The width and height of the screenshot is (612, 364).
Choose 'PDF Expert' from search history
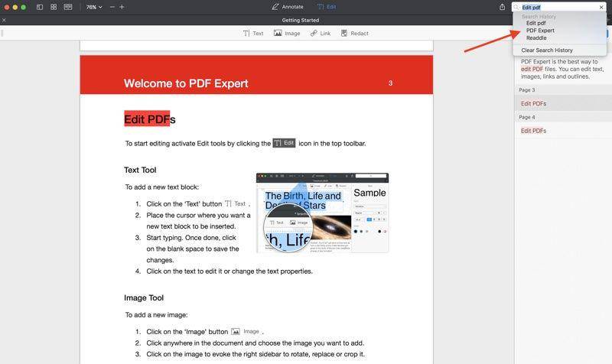(540, 31)
